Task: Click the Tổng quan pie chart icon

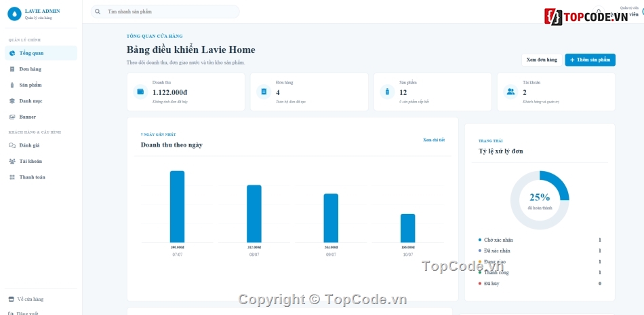Action: (12, 53)
